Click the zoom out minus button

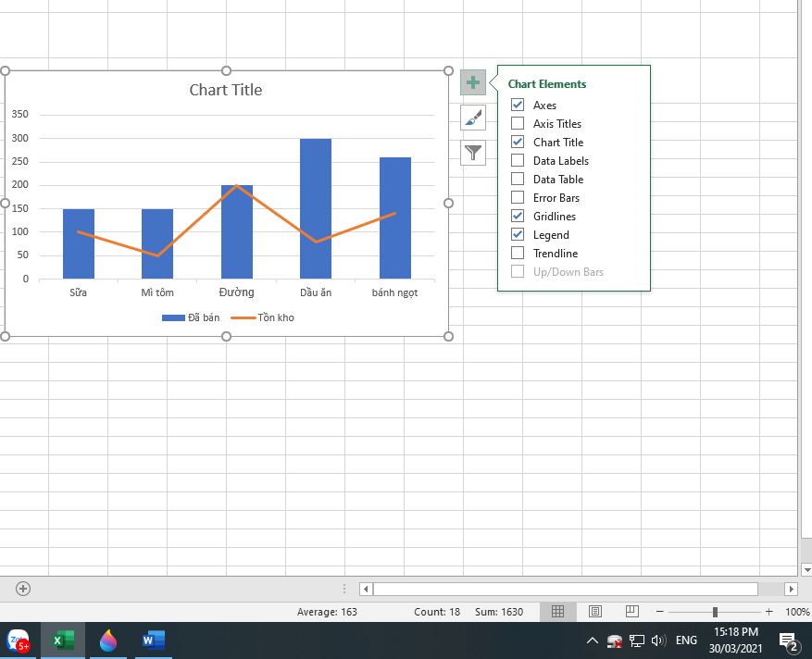(660, 612)
